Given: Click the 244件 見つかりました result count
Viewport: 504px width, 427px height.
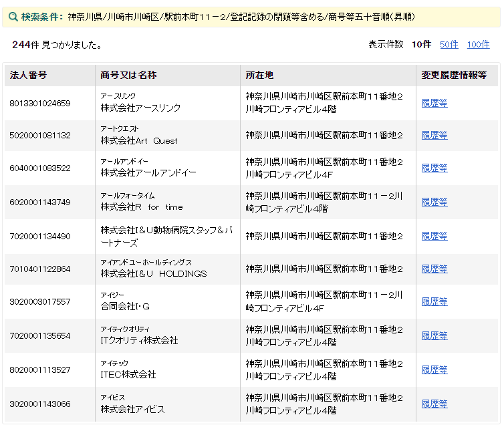Looking at the screenshot, I should coord(57,45).
